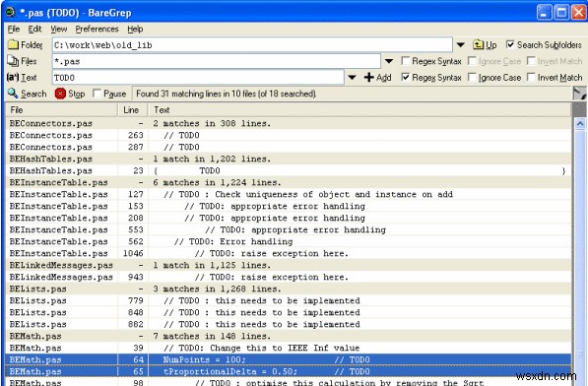Click BEConnectors.pas summary 2 matches row
The width and height of the screenshot is (588, 386).
(289, 123)
